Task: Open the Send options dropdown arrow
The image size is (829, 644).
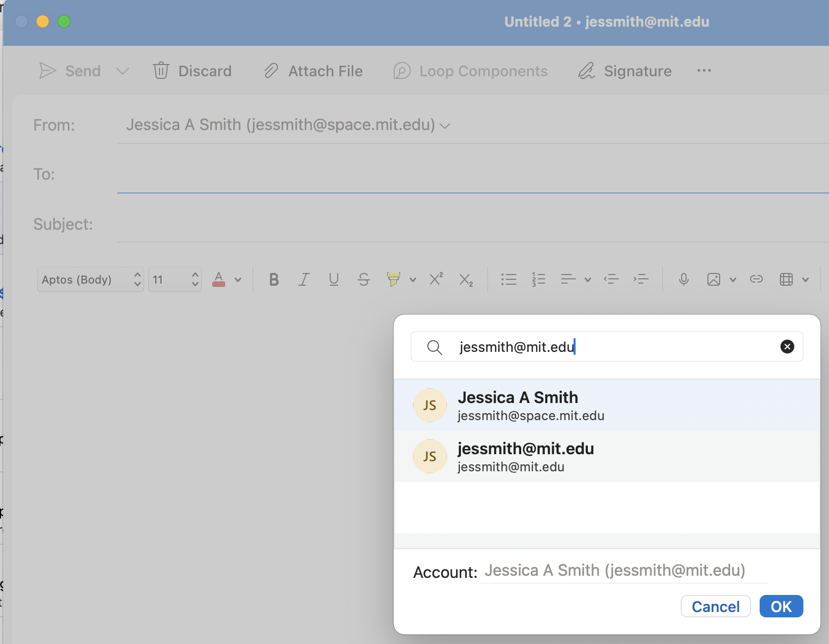Action: click(123, 71)
